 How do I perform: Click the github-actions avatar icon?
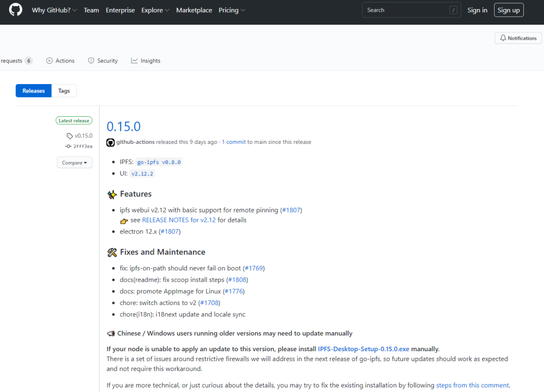click(x=110, y=142)
